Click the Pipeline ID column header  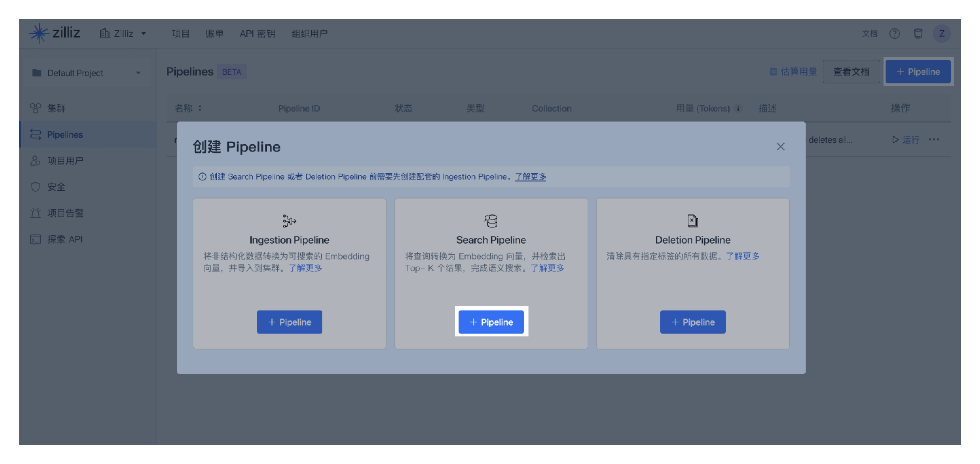[299, 108]
